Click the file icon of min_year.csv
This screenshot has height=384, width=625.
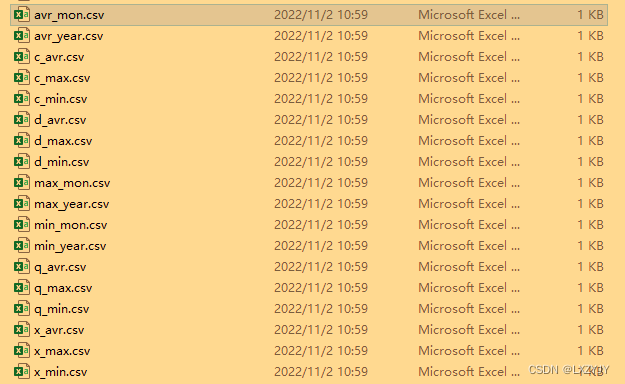coord(22,246)
